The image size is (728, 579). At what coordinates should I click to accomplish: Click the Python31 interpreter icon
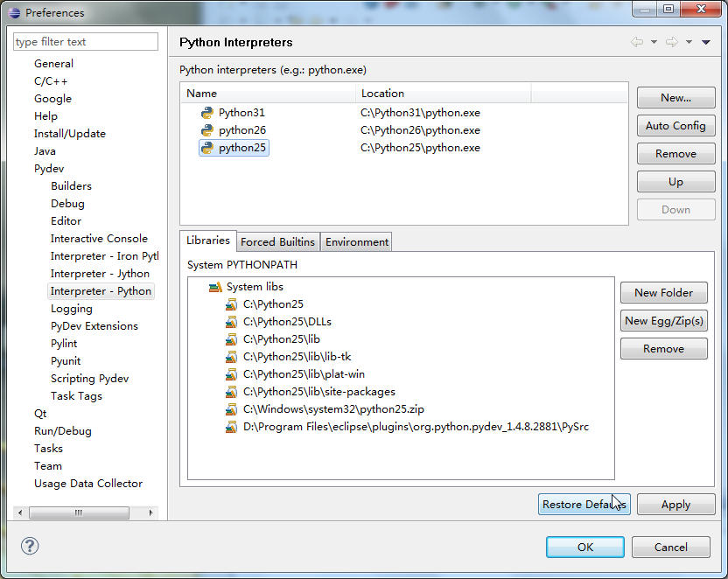tap(207, 113)
